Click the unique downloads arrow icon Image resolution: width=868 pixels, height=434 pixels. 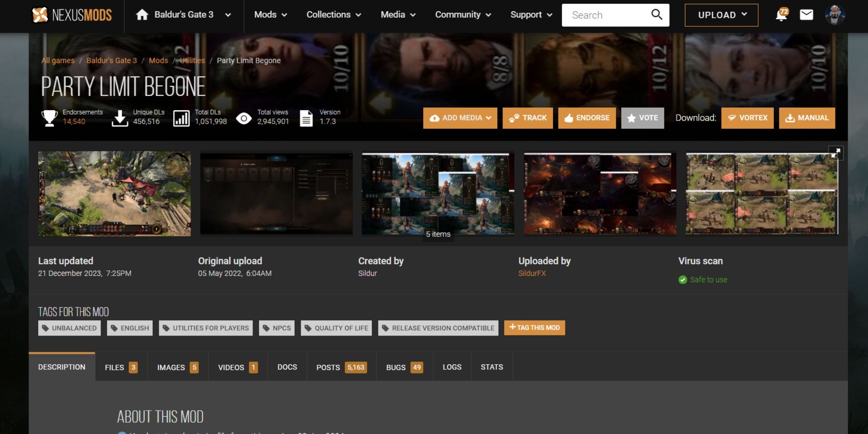120,118
